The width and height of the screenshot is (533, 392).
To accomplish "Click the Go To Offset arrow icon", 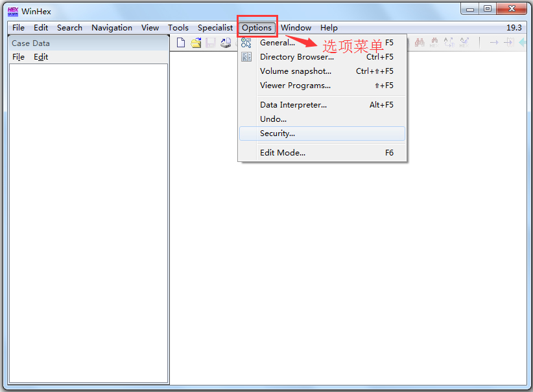I will (x=494, y=43).
